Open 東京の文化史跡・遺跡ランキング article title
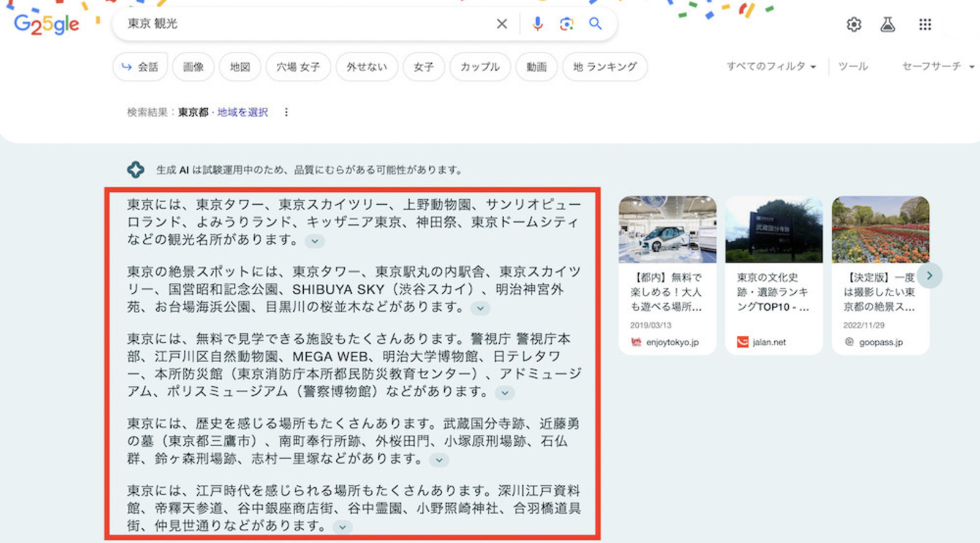This screenshot has width=980, height=543. point(773,292)
